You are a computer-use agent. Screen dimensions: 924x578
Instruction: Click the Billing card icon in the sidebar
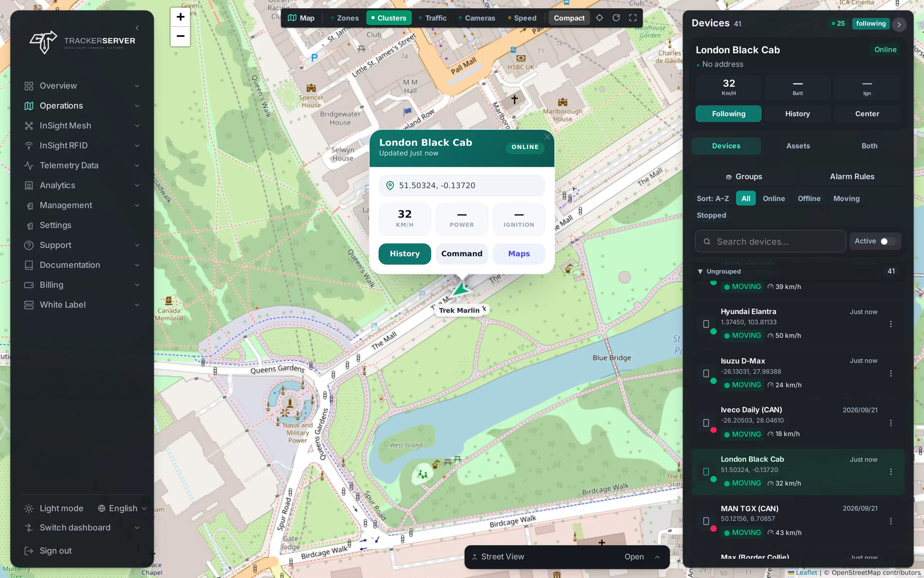29,285
